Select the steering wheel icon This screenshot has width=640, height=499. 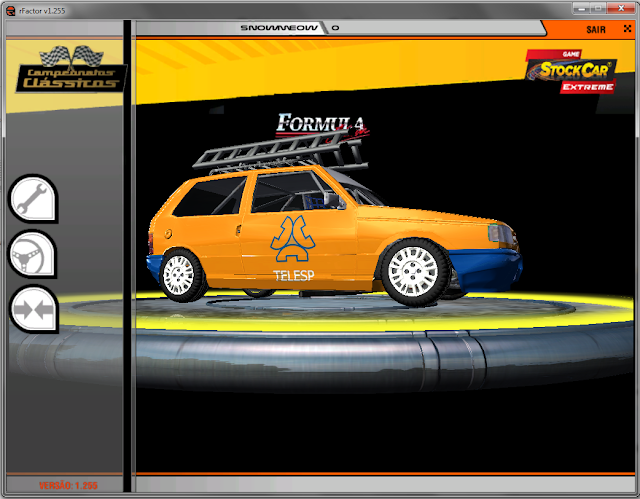point(33,254)
